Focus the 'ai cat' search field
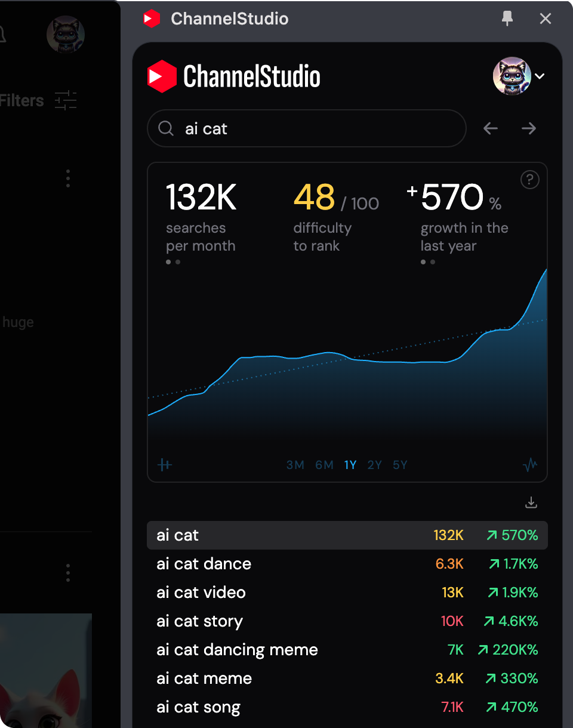 click(x=307, y=128)
